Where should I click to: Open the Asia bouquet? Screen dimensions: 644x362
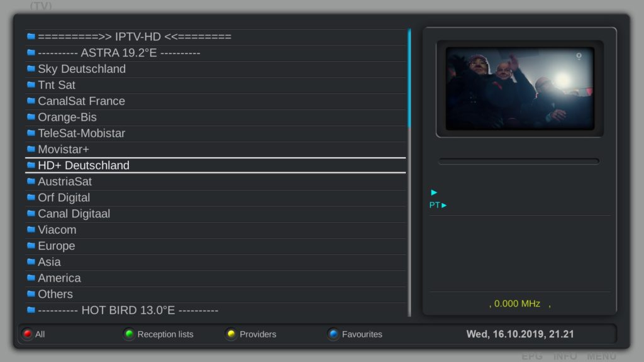[216, 261]
